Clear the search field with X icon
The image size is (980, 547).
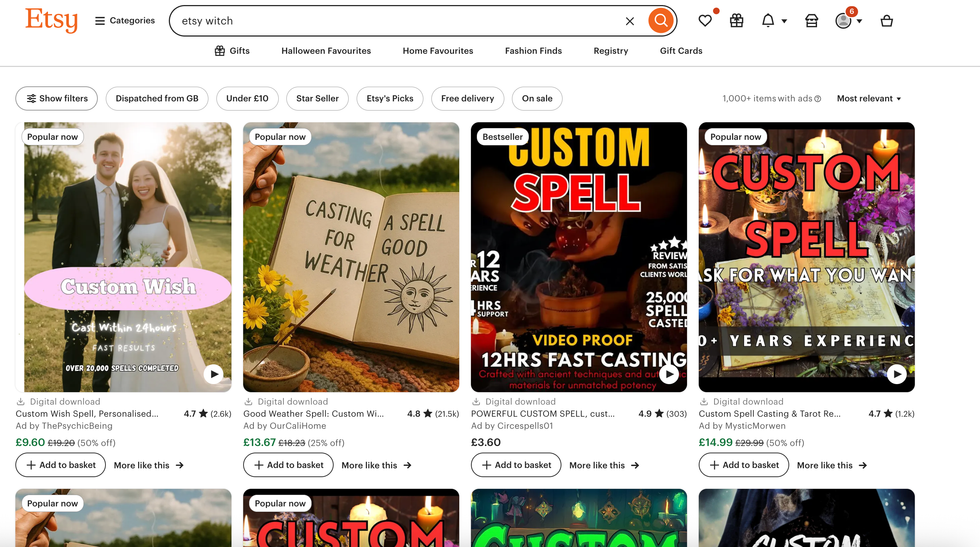pyautogui.click(x=630, y=21)
